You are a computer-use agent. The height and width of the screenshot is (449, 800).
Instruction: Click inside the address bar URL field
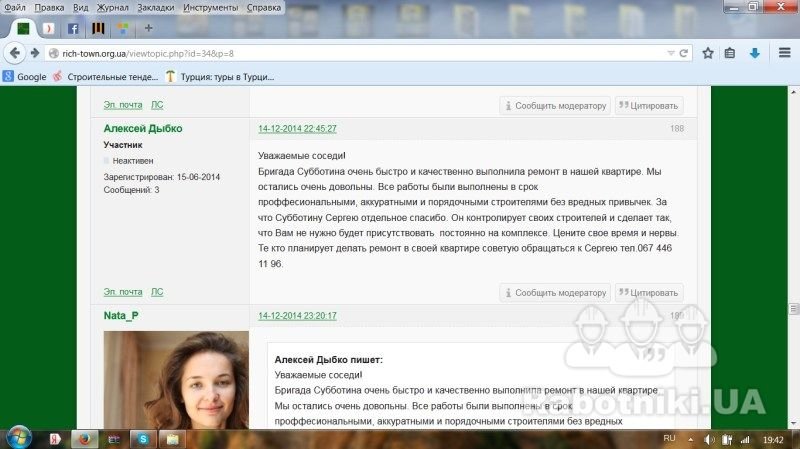pos(350,53)
